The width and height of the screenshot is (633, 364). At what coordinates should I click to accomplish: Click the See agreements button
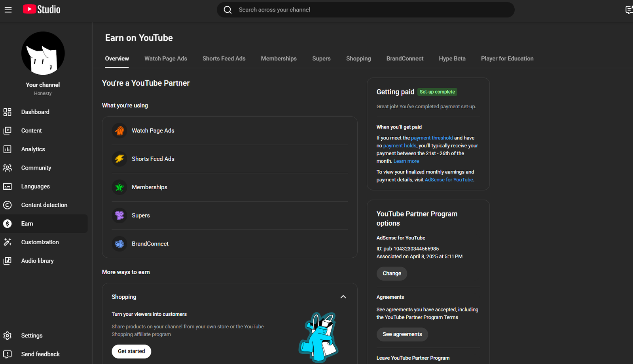coord(402,334)
